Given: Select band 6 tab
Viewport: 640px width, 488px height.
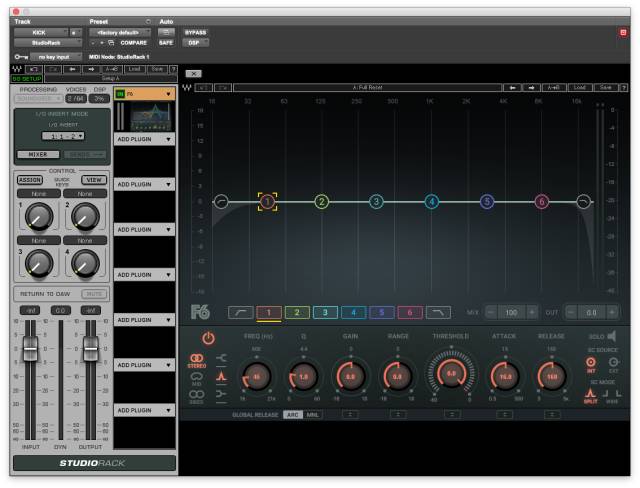Looking at the screenshot, I should tap(410, 313).
